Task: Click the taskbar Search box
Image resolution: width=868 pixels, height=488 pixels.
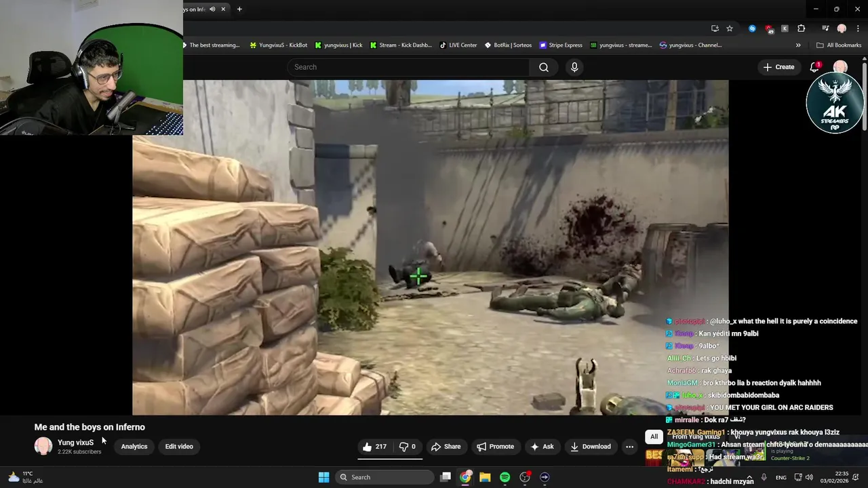Action: (x=384, y=477)
